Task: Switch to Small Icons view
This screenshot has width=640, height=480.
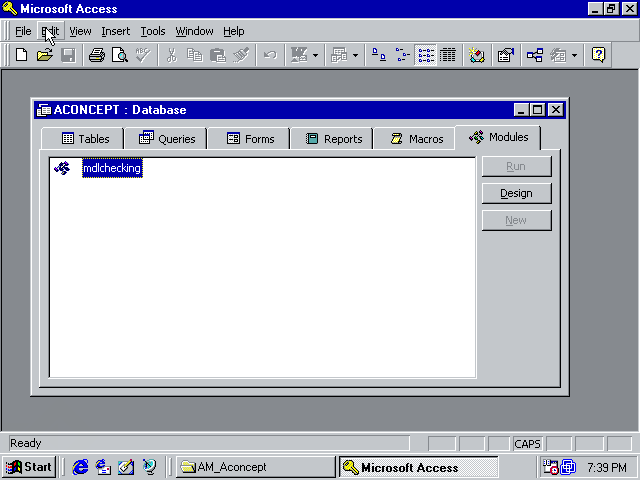Action: click(402, 55)
